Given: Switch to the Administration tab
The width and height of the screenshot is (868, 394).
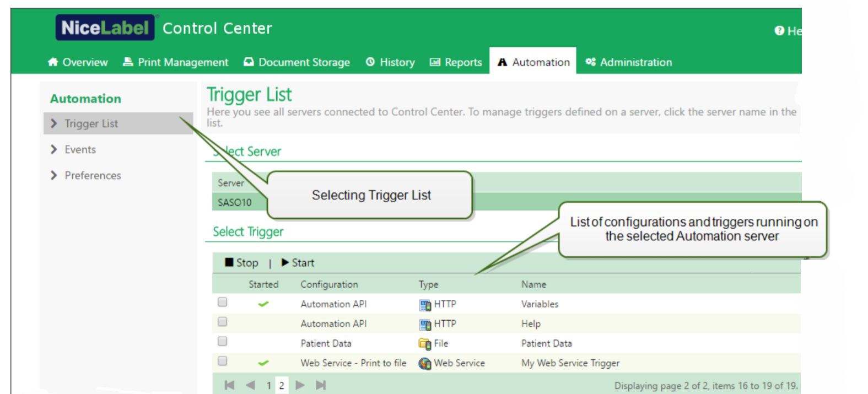Looking at the screenshot, I should click(629, 62).
